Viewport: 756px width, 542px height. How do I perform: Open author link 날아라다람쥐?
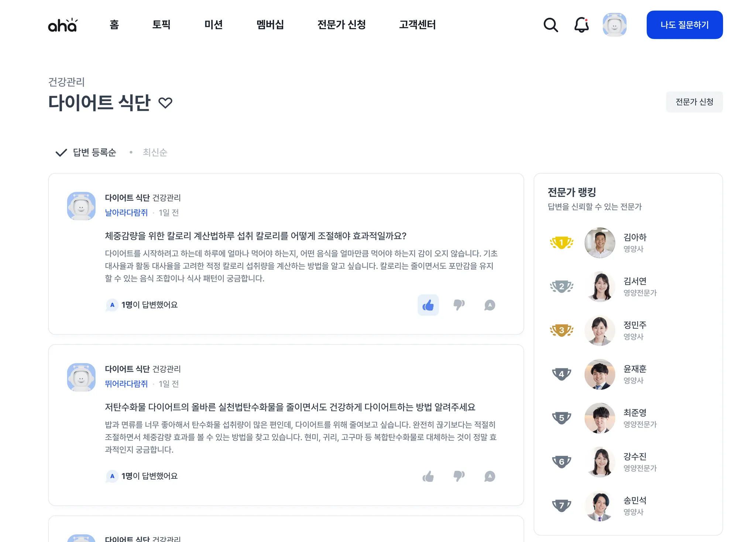coord(126,212)
